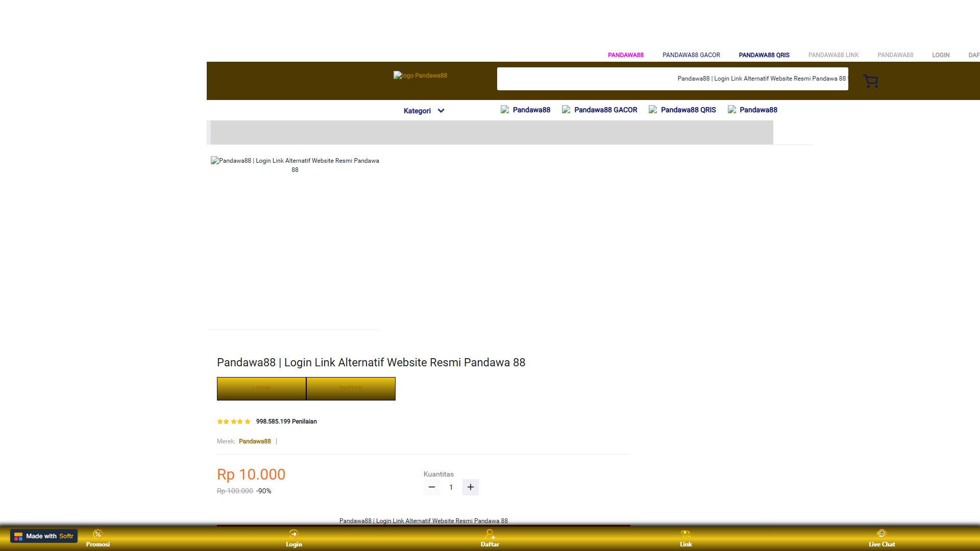Click the Pandawa88 logo in the header
980x551 pixels.
point(420,76)
